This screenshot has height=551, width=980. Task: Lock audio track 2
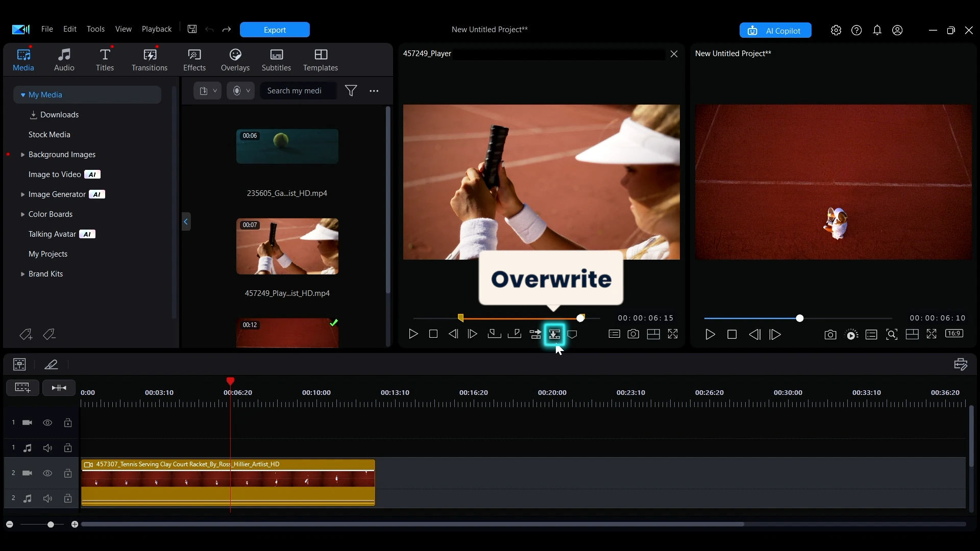point(68,498)
